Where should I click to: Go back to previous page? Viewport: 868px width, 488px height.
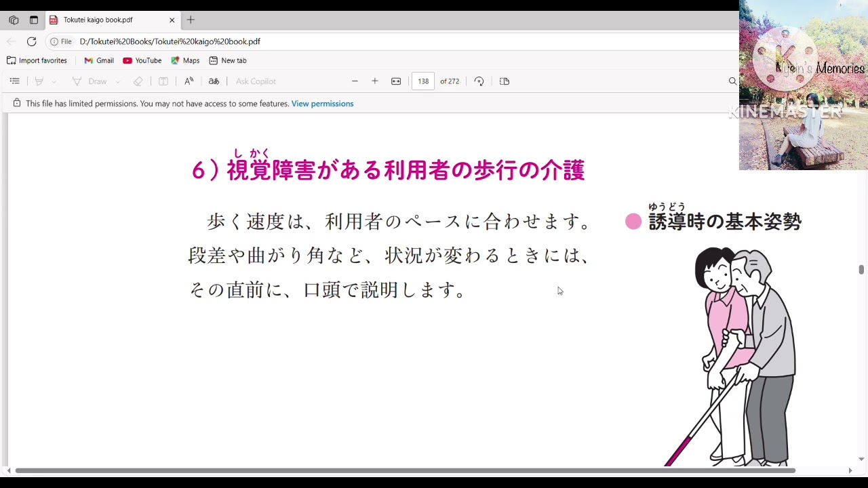point(11,41)
